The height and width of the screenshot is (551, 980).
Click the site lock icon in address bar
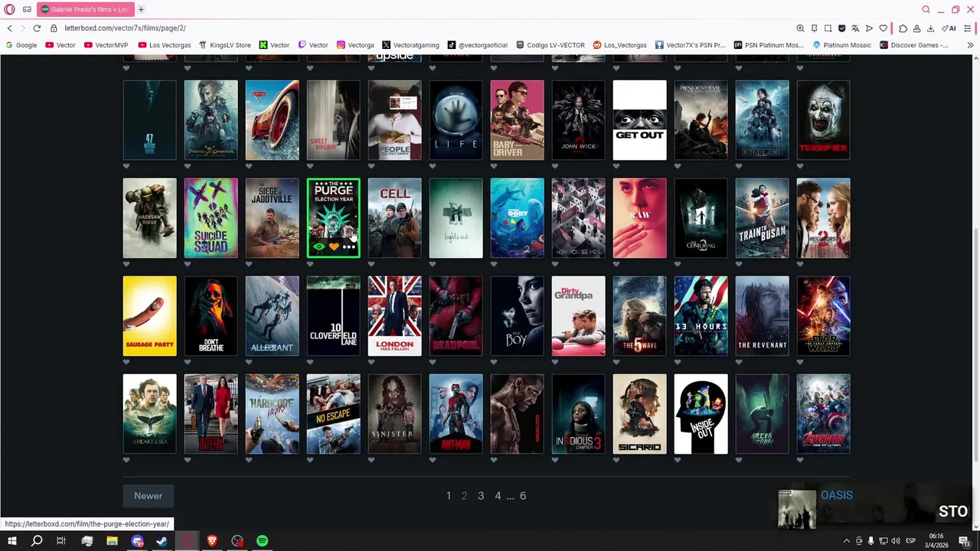(54, 28)
